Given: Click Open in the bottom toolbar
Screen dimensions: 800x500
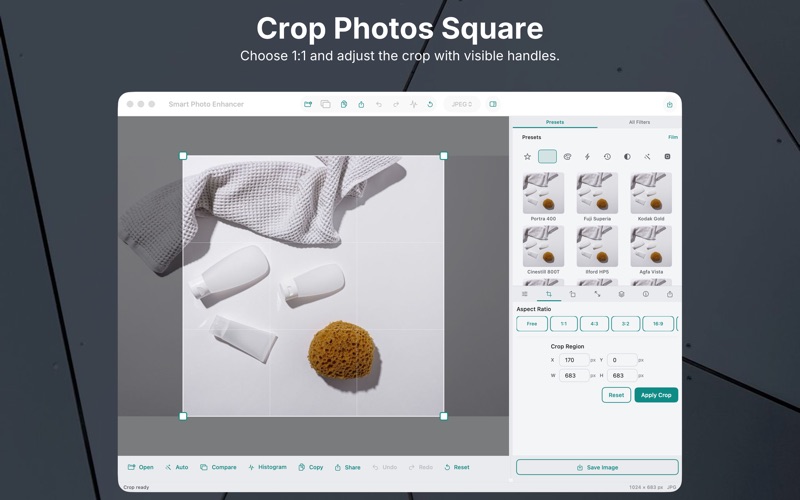Looking at the screenshot, I should pyautogui.click(x=140, y=467).
